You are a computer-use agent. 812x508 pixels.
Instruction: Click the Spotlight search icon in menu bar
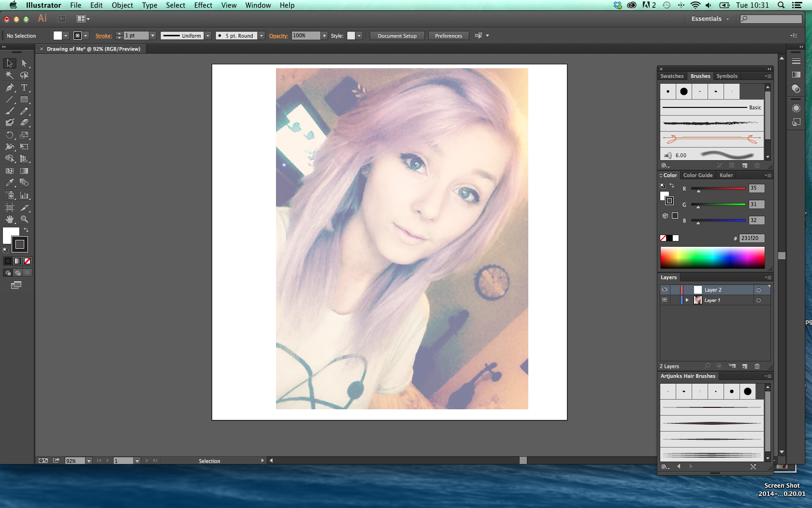781,5
